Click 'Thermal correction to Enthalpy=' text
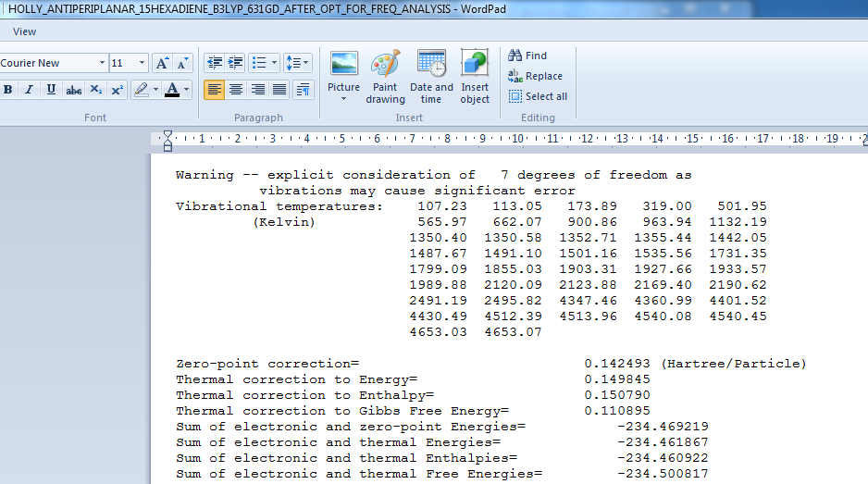Screen dimensions: 868x484 (x=305, y=395)
